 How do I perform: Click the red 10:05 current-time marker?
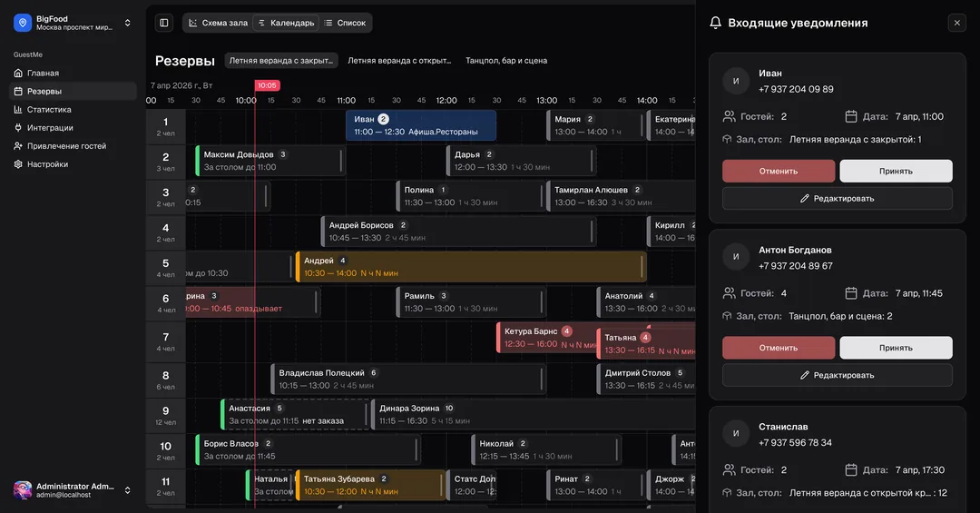tap(267, 85)
